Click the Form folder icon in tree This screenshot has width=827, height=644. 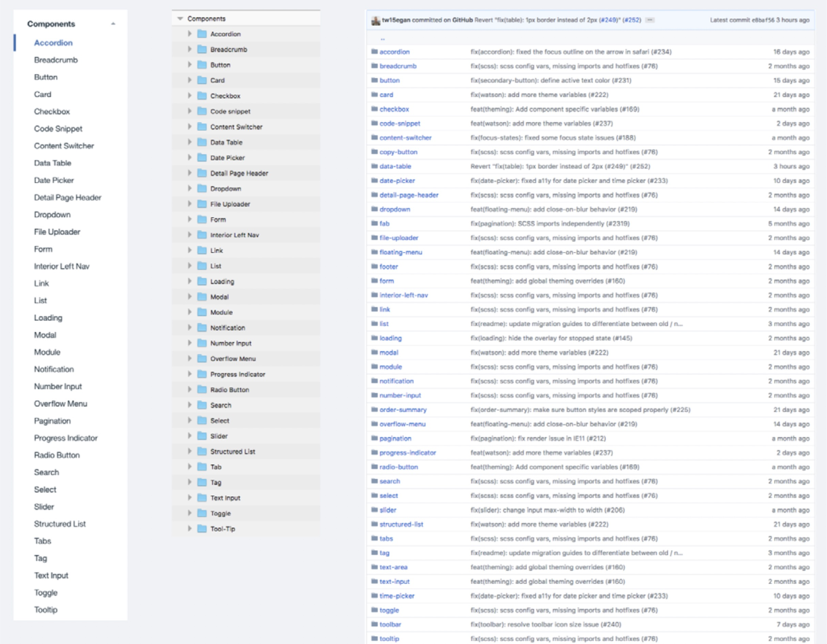coord(202,219)
